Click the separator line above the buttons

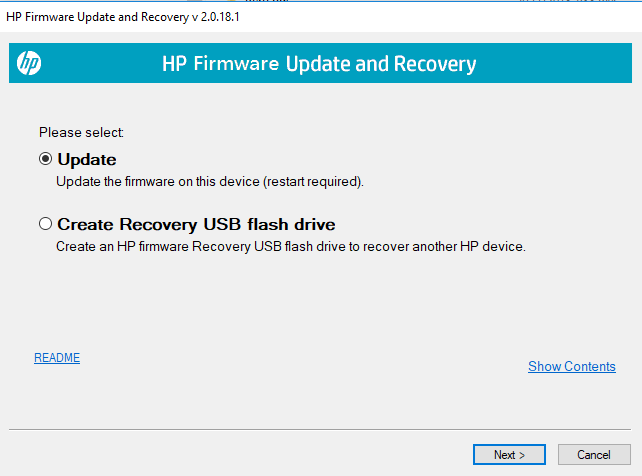click(320, 430)
